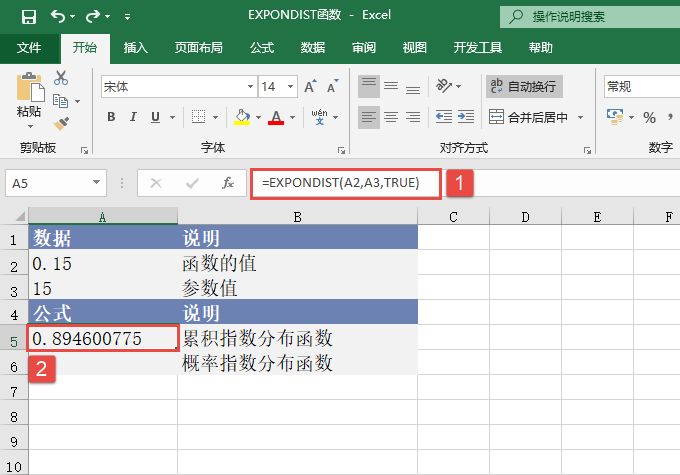The width and height of the screenshot is (680, 475).
Task: Open Customize Quick Access Toolbar menu
Action: 128,17
